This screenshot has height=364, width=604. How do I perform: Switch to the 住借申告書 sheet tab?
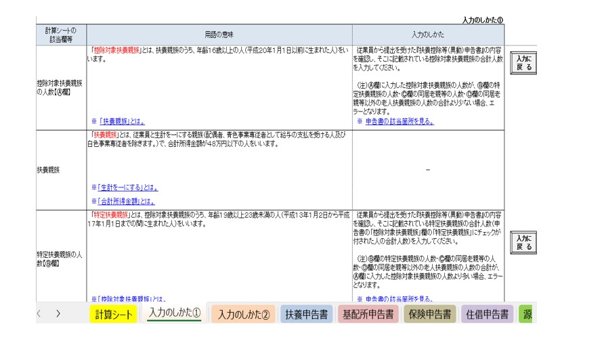[x=488, y=315]
